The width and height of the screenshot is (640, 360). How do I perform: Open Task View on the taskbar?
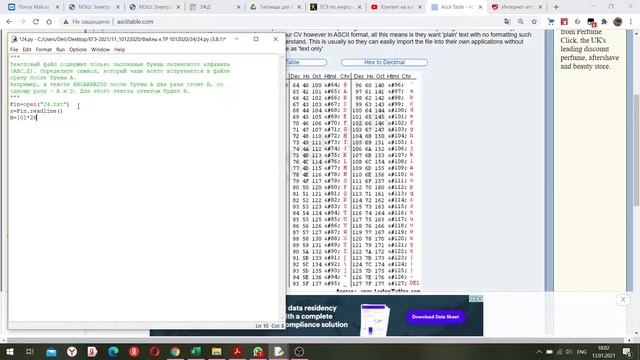[x=29, y=351]
